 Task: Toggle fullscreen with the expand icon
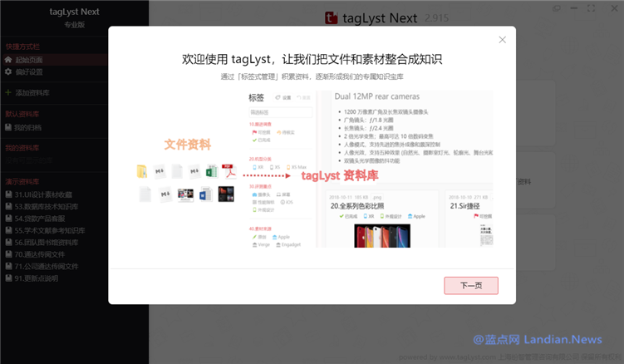click(x=592, y=8)
